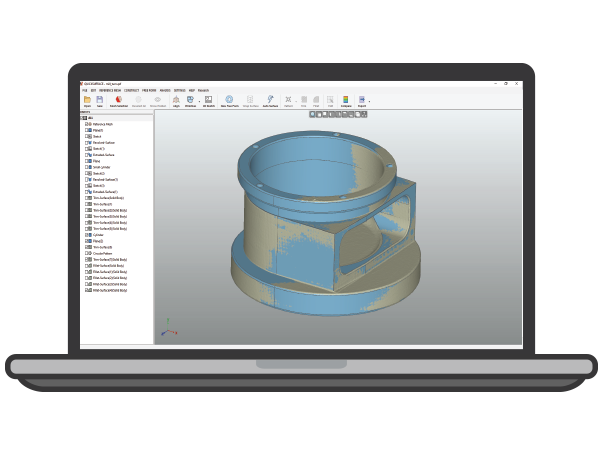The width and height of the screenshot is (600, 450).
Task: Open the Primitives dropdown arrow
Action: pos(198,101)
